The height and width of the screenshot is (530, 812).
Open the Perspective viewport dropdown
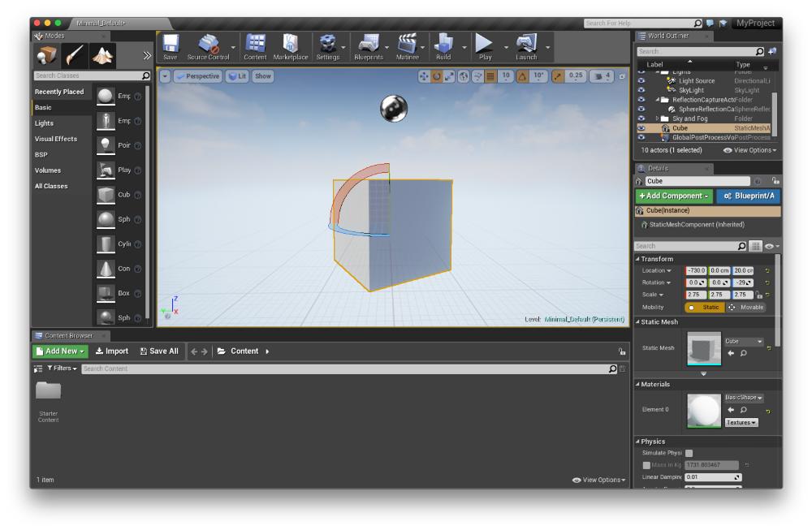click(x=197, y=75)
